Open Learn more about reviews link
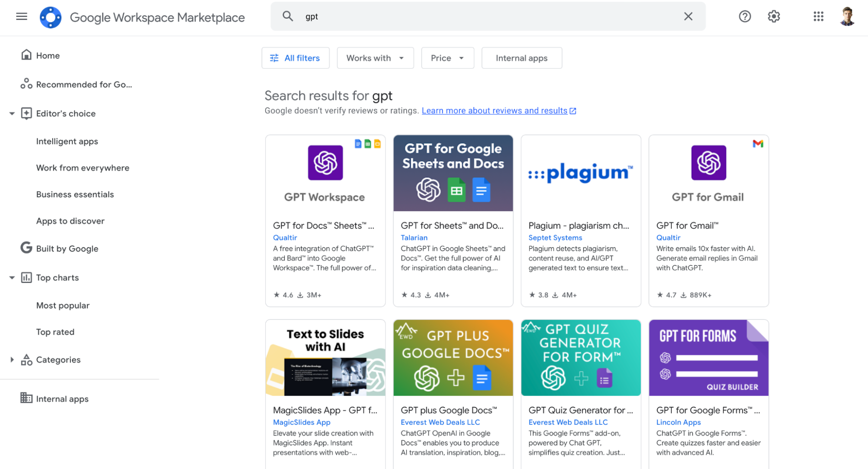The height and width of the screenshot is (469, 868). coord(494,111)
